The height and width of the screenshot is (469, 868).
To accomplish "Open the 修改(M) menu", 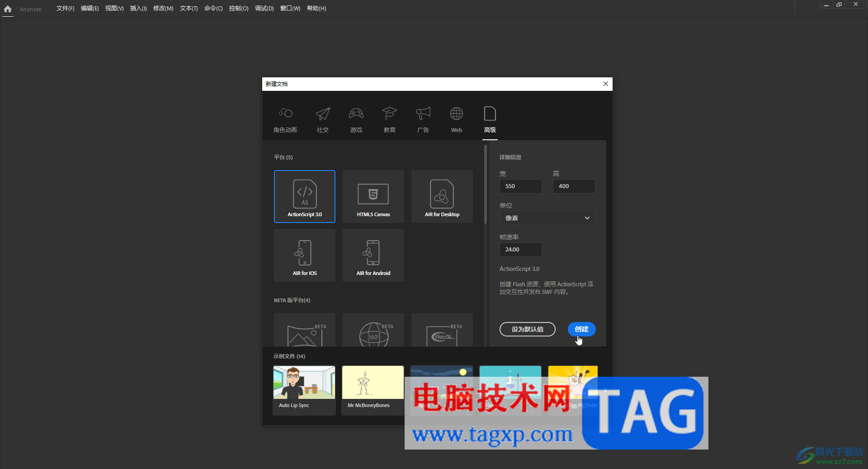I will point(163,9).
